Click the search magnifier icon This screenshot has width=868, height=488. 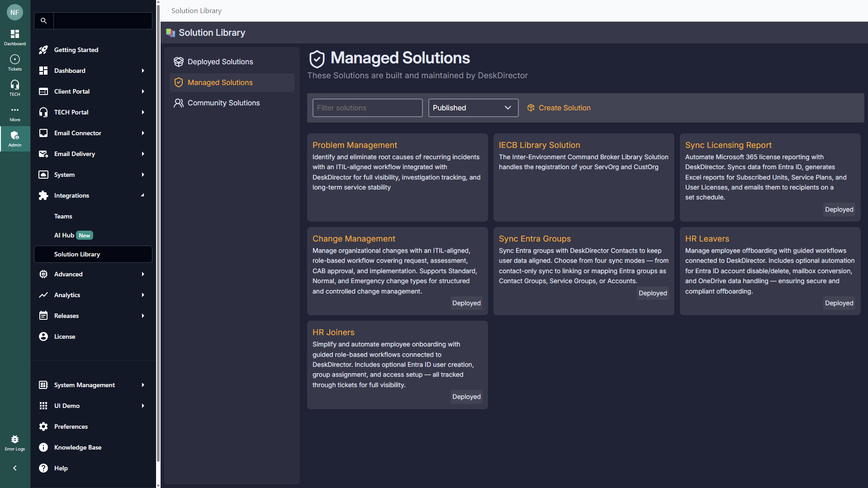(x=44, y=21)
